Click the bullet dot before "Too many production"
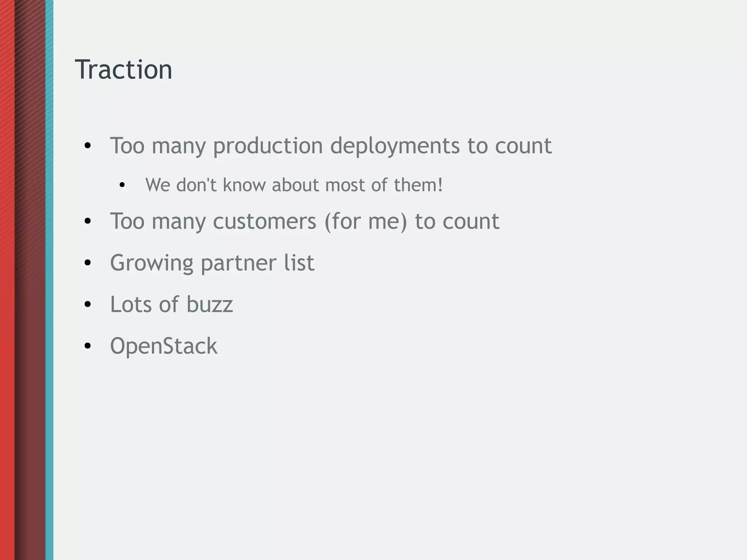This screenshot has height=560, width=747. (x=87, y=146)
